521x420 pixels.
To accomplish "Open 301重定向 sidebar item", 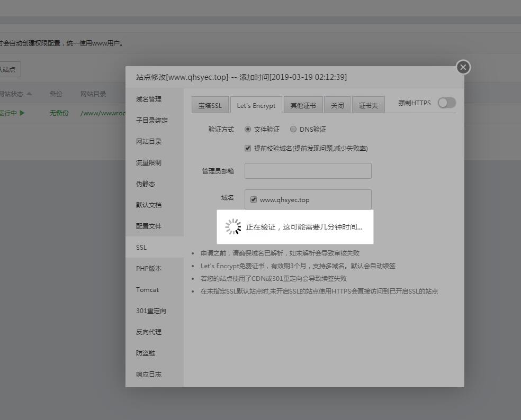I will click(x=155, y=311).
